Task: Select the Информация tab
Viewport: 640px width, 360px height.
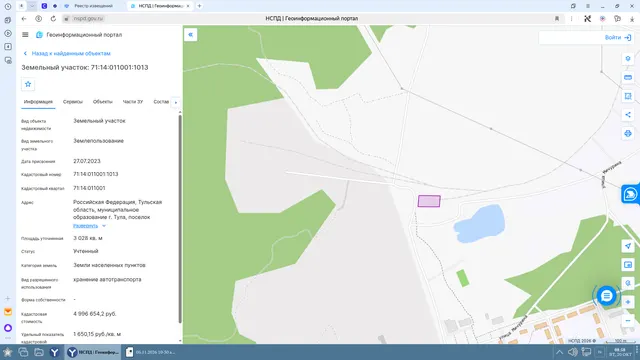Action: [38, 102]
